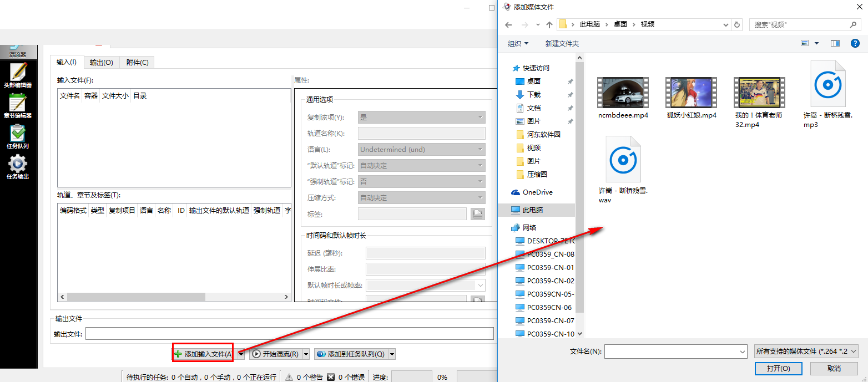Screen dimensions: 868x382
Task: Open the 任务输出 job output tool
Action: click(18, 166)
